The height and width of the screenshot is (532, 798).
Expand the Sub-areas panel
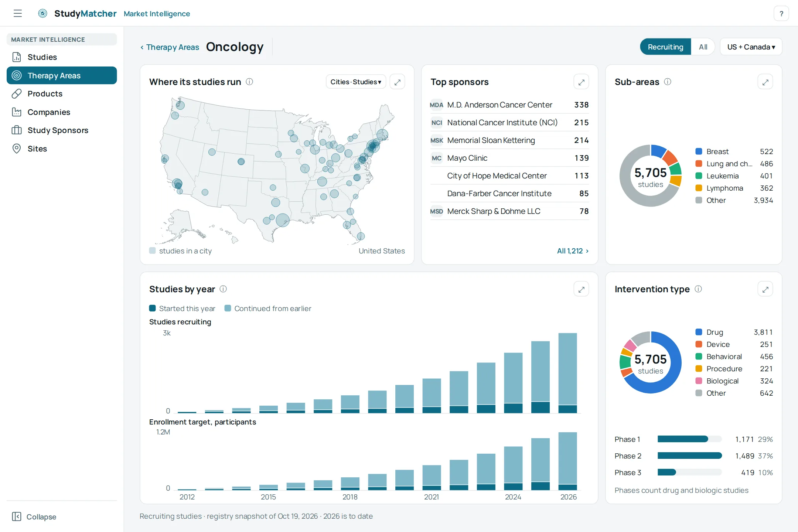click(765, 82)
